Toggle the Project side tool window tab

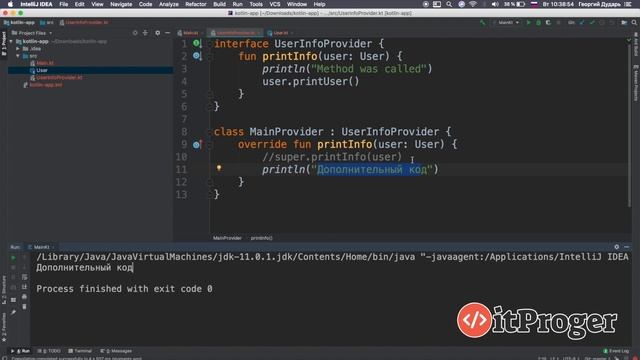click(x=4, y=44)
